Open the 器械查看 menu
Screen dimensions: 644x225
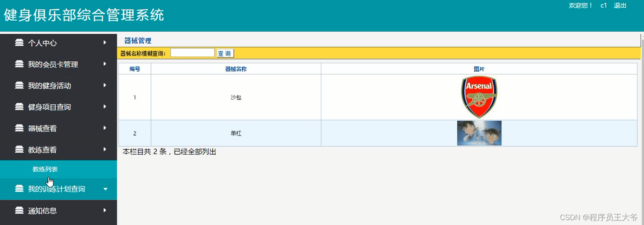(58, 128)
